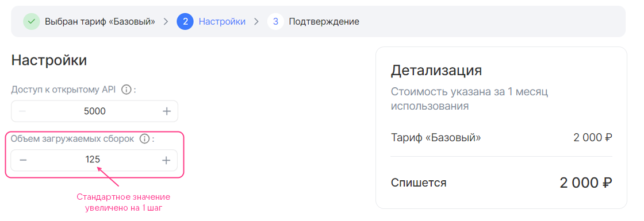644x221 pixels.
Task: Click the Тариф «Базовый» row label
Action: click(x=436, y=137)
